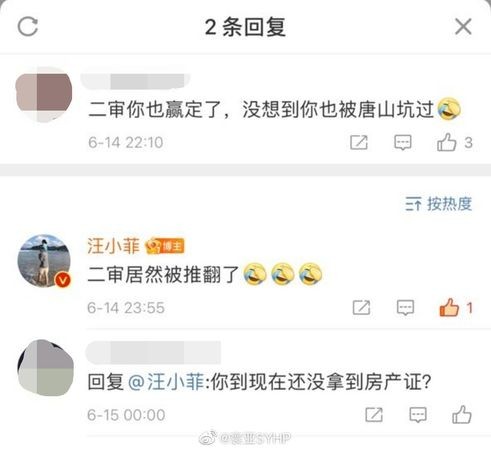
Task: Open 汪小菲's profile avatar
Action: (x=44, y=261)
